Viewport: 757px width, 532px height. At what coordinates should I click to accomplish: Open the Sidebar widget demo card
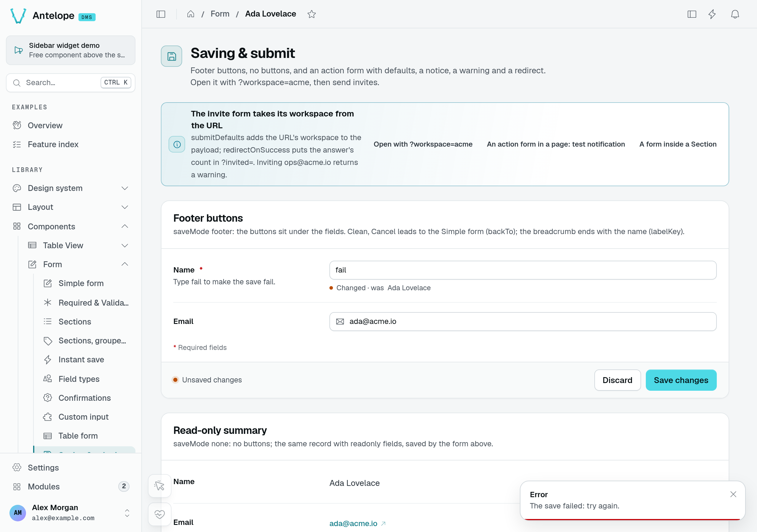[x=71, y=50]
